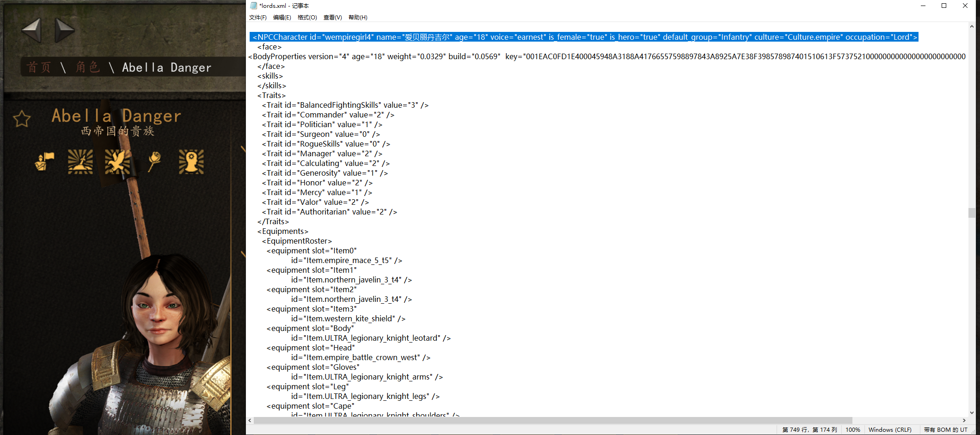The height and width of the screenshot is (435, 980).
Task: Open the 查看(V) menu
Action: (332, 18)
